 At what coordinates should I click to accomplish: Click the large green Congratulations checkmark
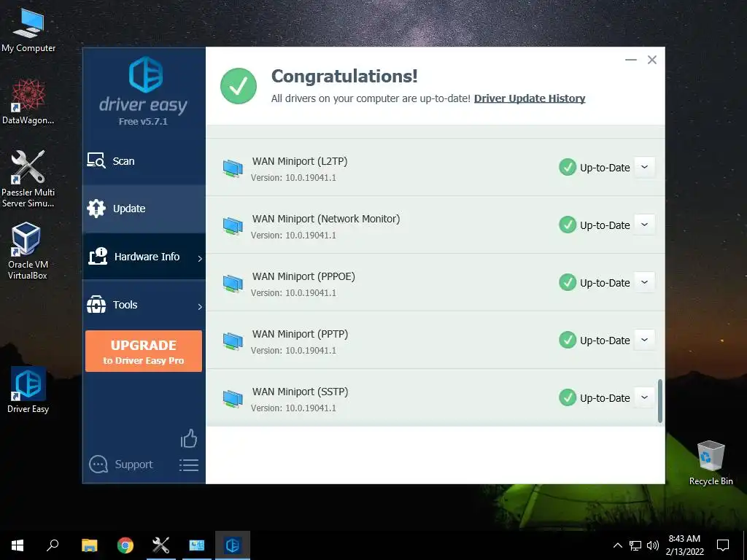point(239,86)
